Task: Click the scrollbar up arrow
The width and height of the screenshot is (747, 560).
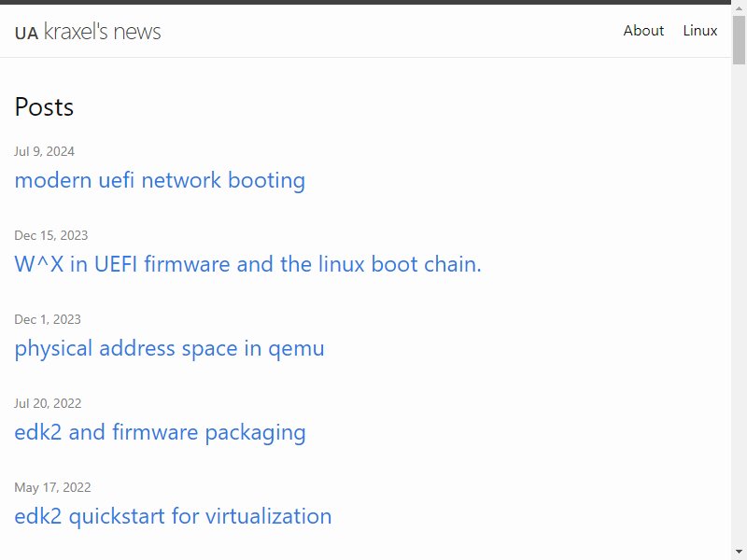Action: (739, 8)
